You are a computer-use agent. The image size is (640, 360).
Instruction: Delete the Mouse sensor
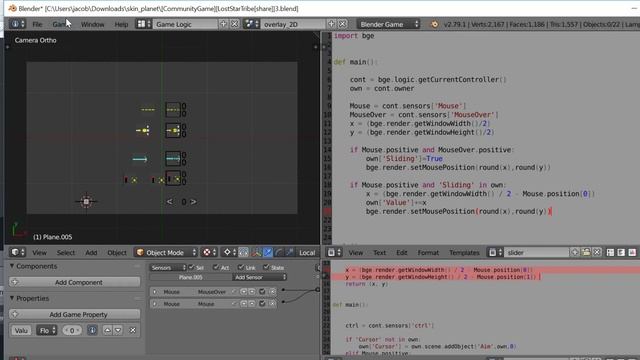point(272,304)
